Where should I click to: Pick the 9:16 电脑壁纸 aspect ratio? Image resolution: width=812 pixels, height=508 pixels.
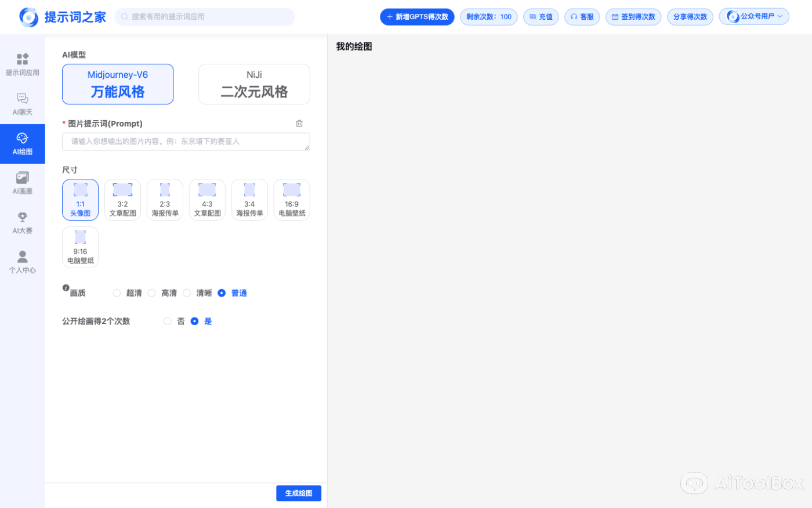pos(80,246)
